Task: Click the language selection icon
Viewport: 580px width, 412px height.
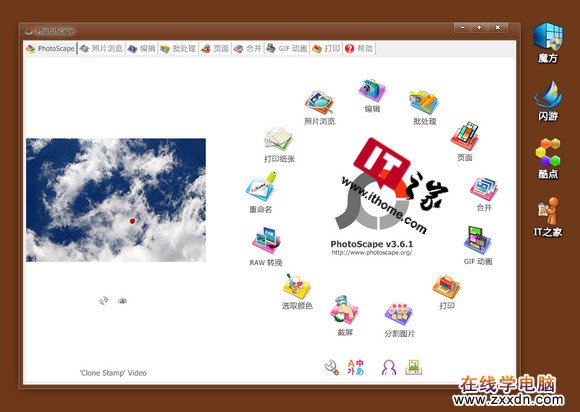Action: tap(355, 367)
